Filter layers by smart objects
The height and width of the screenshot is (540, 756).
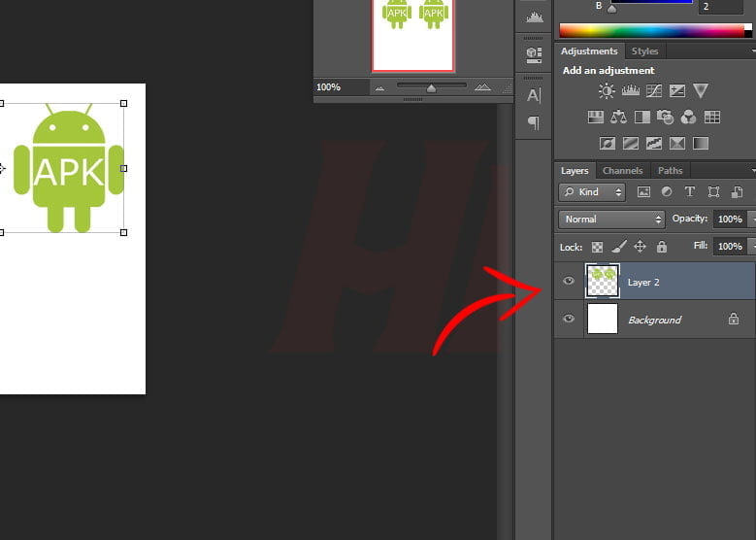(737, 192)
